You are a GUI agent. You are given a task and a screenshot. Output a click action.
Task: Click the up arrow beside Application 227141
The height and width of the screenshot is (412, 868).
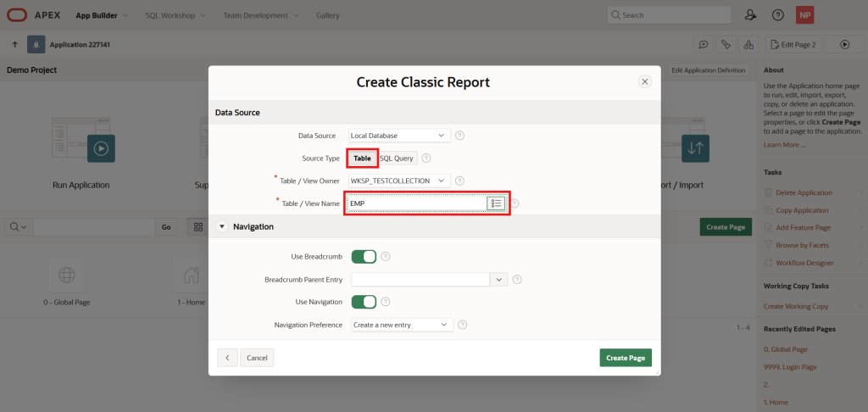pos(15,44)
